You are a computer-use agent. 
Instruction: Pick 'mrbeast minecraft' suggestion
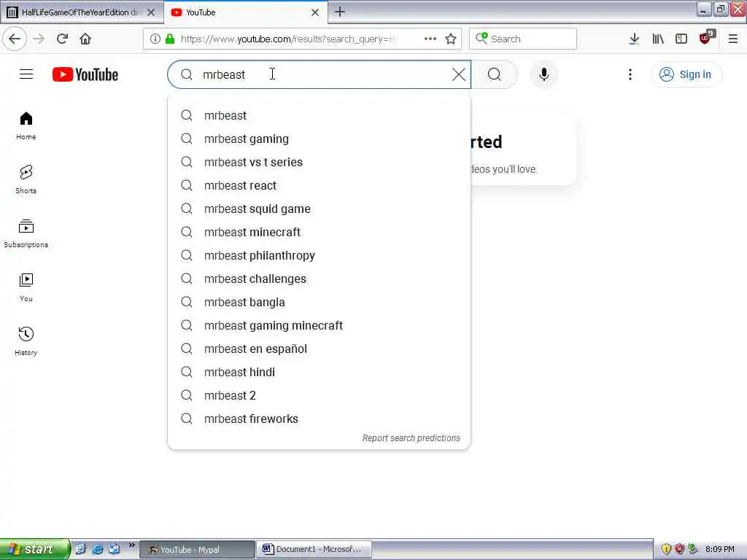(x=320, y=232)
